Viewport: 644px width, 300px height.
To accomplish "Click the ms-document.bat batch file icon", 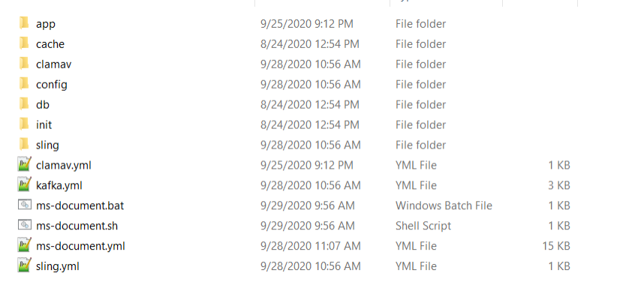I will coord(24,205).
